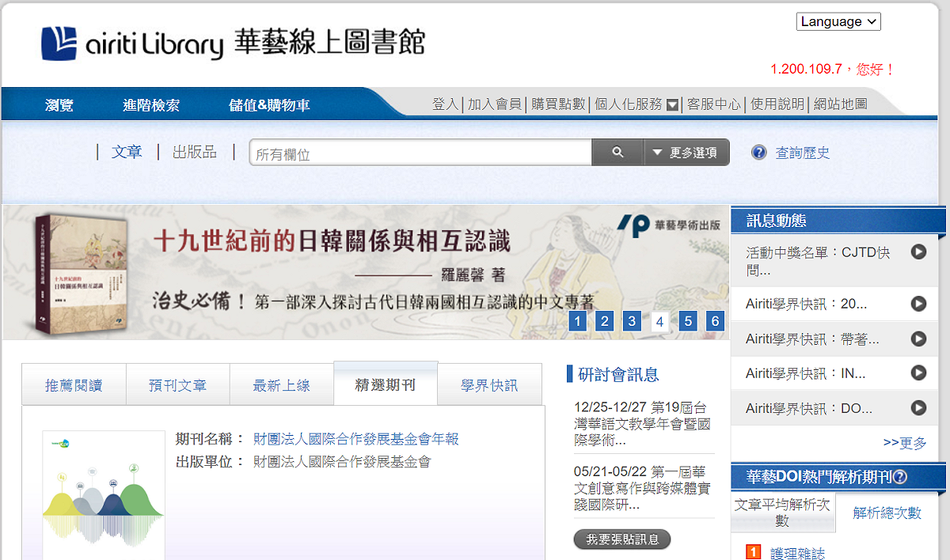Viewport: 950px width, 560px height.
Task: Open the Language dropdown
Action: [838, 21]
